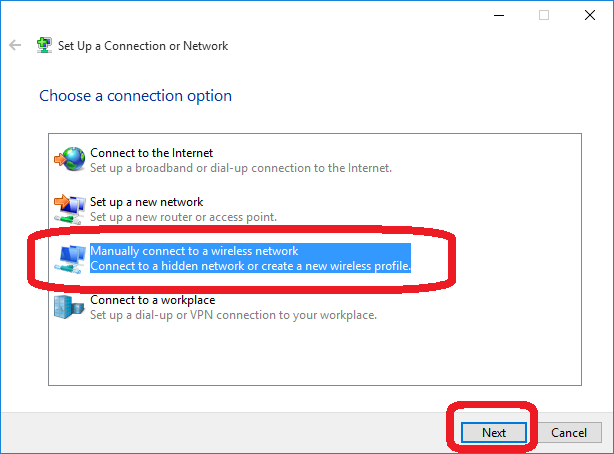
Task: Click the 'Choose a connection option' heading
Action: pos(135,96)
